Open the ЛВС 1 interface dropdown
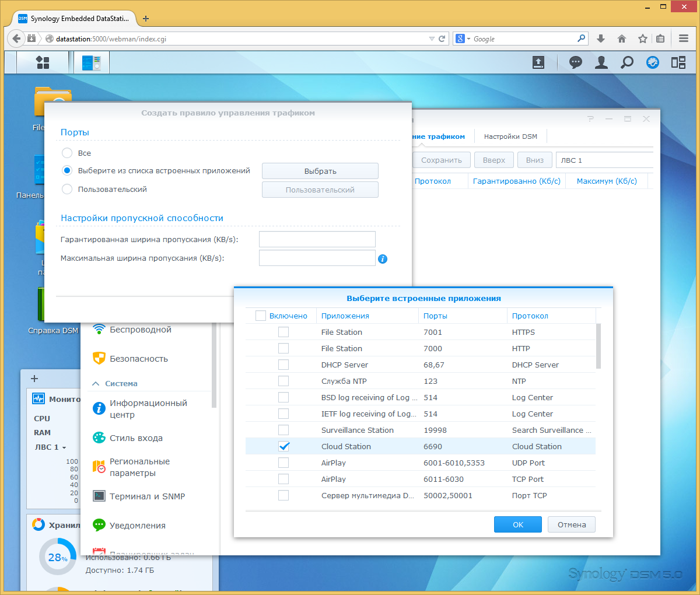 pyautogui.click(x=604, y=160)
